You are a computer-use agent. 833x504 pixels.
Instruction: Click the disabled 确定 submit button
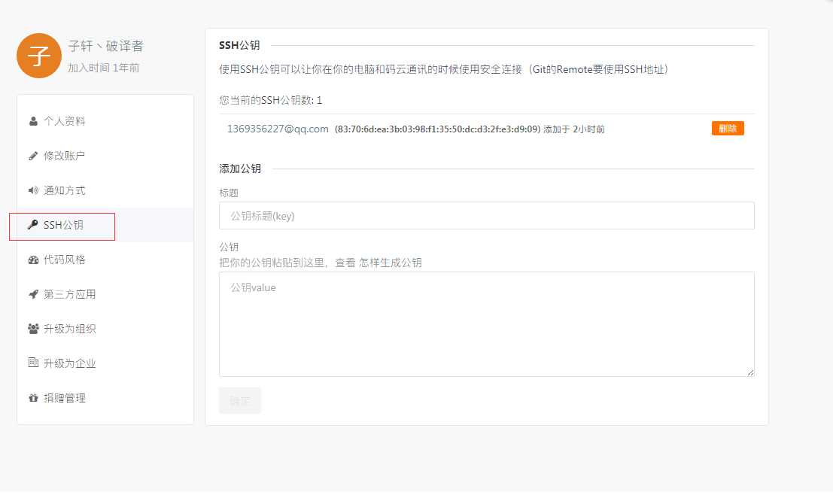tap(239, 400)
